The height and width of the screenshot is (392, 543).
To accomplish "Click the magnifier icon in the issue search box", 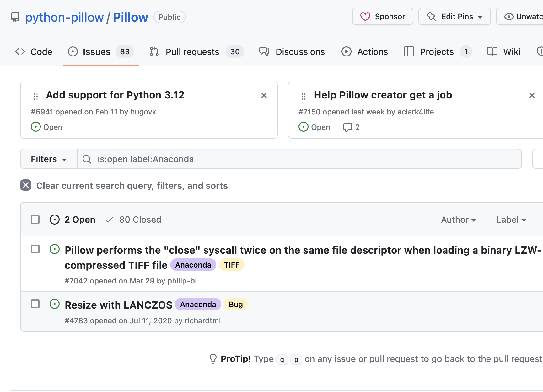I will (x=87, y=159).
